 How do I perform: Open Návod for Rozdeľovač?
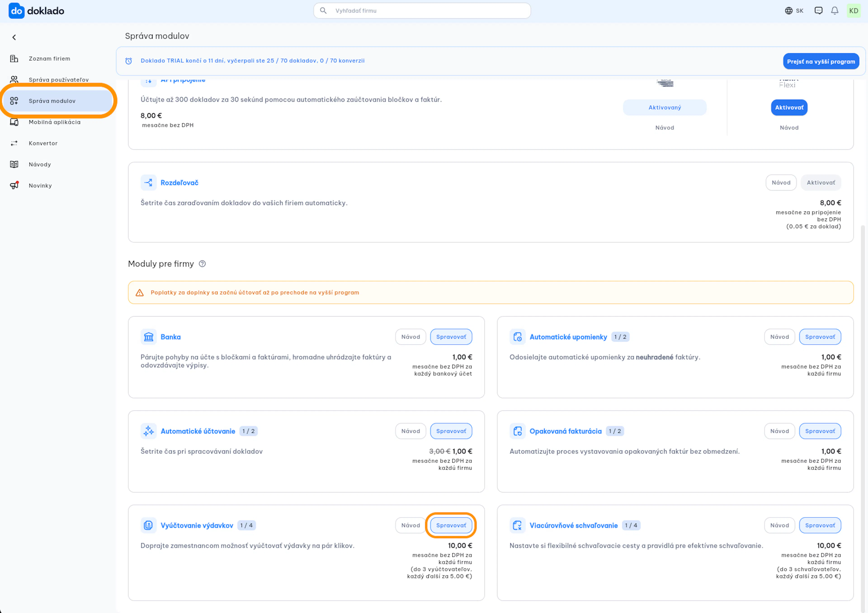click(x=781, y=183)
